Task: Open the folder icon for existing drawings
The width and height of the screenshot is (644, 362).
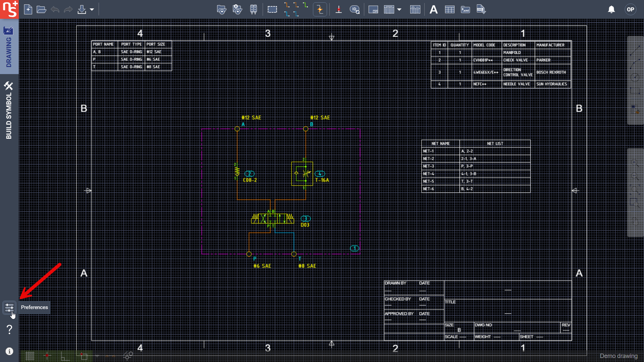Action: coord(41,9)
